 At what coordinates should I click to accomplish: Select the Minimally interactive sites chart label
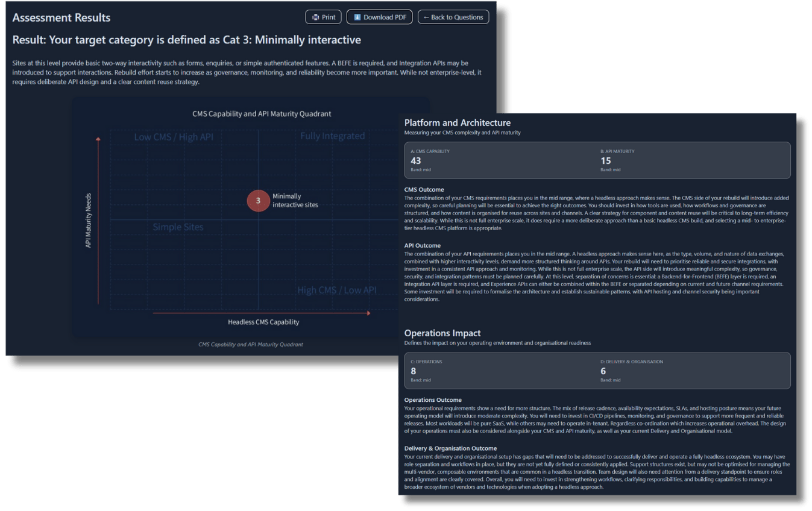pyautogui.click(x=295, y=201)
